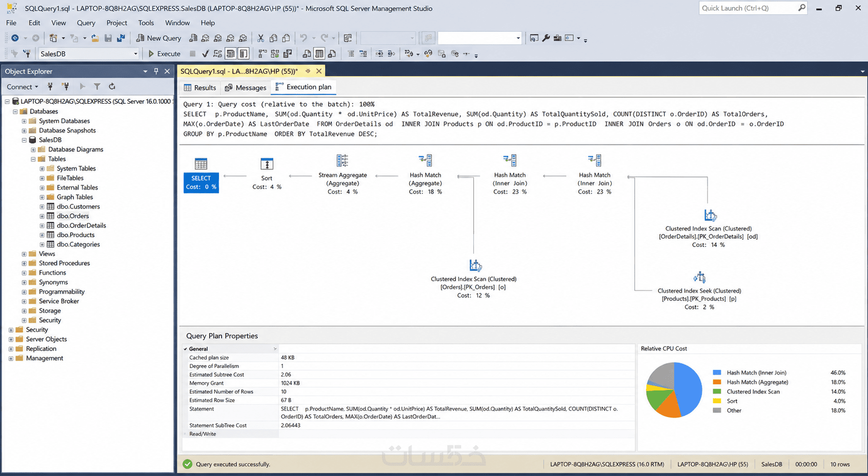Click the Filter funnel icon in Object Explorer
The width and height of the screenshot is (868, 476).
[97, 87]
